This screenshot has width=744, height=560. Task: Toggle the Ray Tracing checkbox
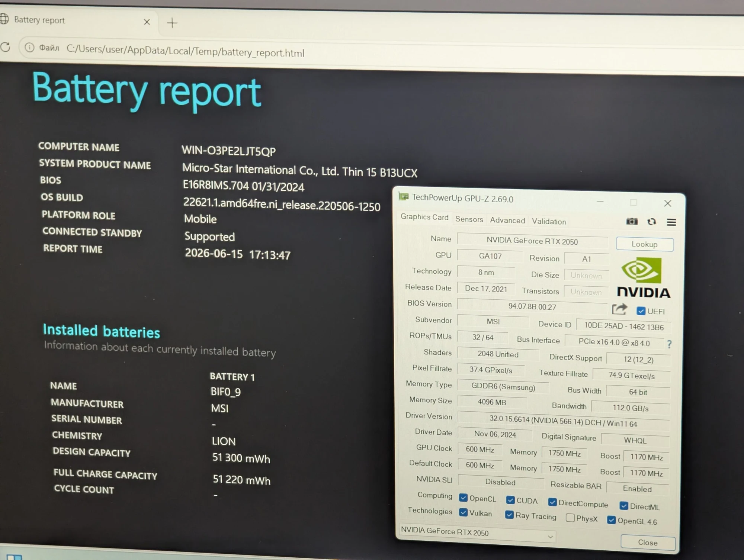click(x=509, y=515)
